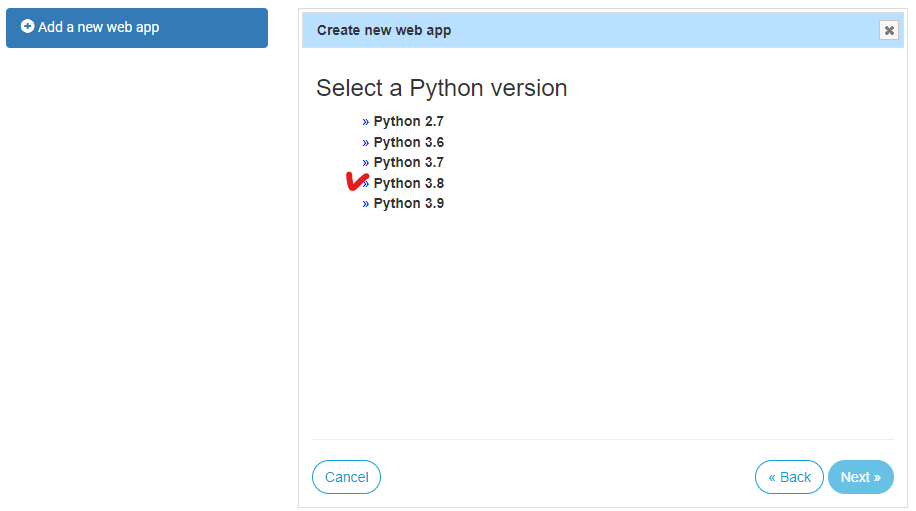Close the Create new web app dialog
Image resolution: width=916 pixels, height=511 pixels.
click(889, 30)
